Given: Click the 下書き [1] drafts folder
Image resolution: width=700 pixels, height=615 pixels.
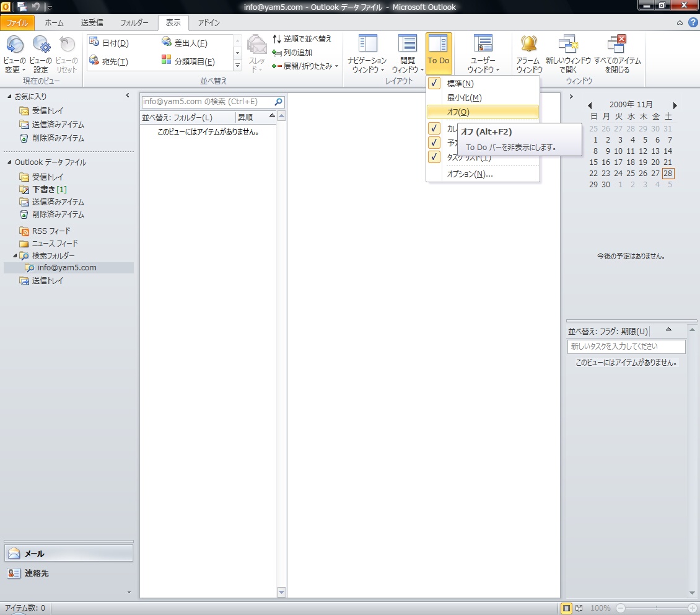Looking at the screenshot, I should [43, 189].
